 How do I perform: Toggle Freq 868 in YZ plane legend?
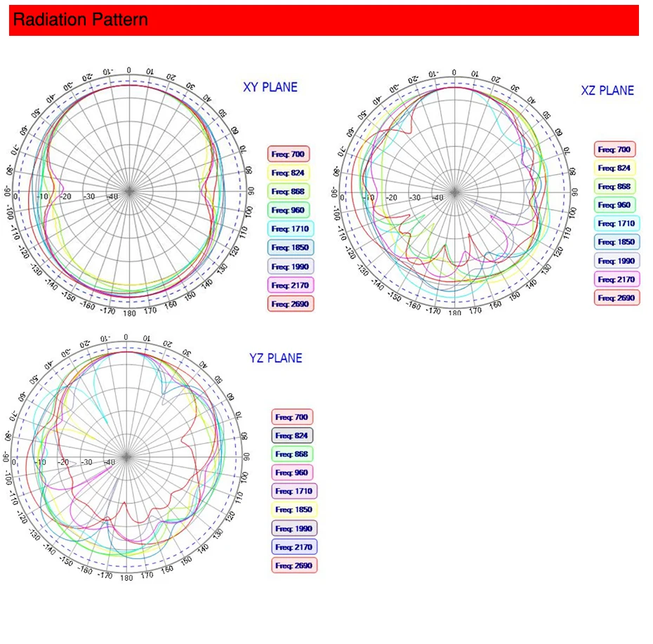tap(292, 454)
